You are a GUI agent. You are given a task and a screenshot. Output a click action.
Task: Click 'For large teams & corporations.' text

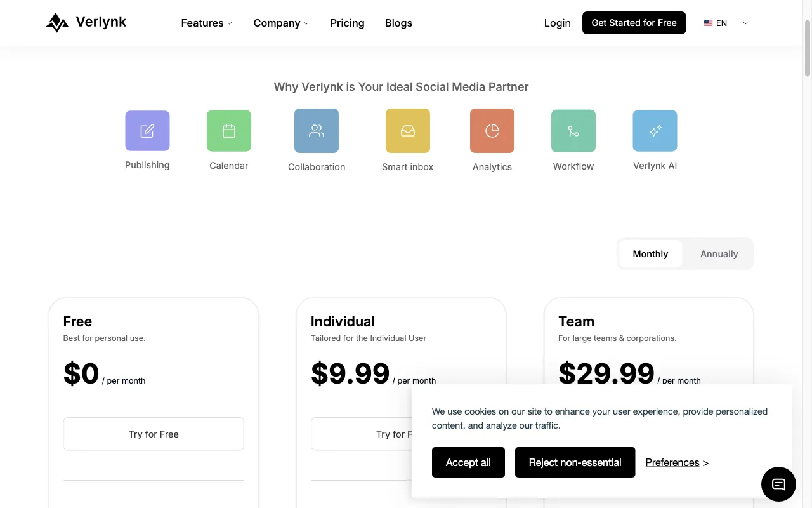point(617,338)
